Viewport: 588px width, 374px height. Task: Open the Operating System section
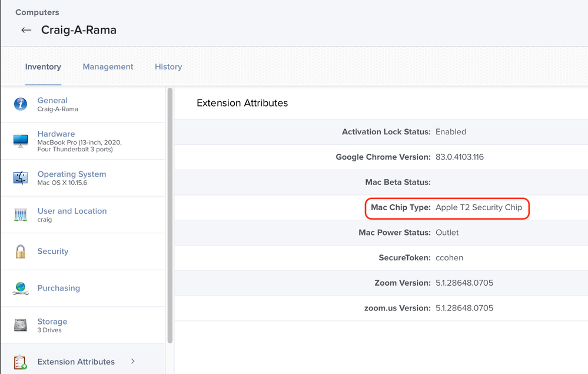tap(83, 178)
